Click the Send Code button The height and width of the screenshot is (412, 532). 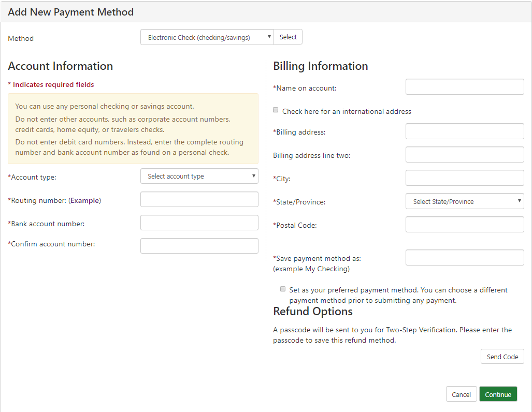pos(502,357)
